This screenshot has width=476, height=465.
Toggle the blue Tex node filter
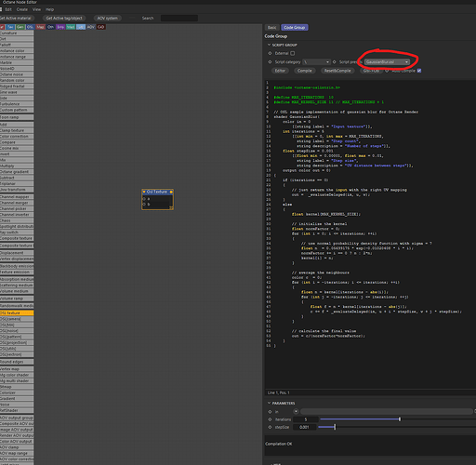pos(10,27)
